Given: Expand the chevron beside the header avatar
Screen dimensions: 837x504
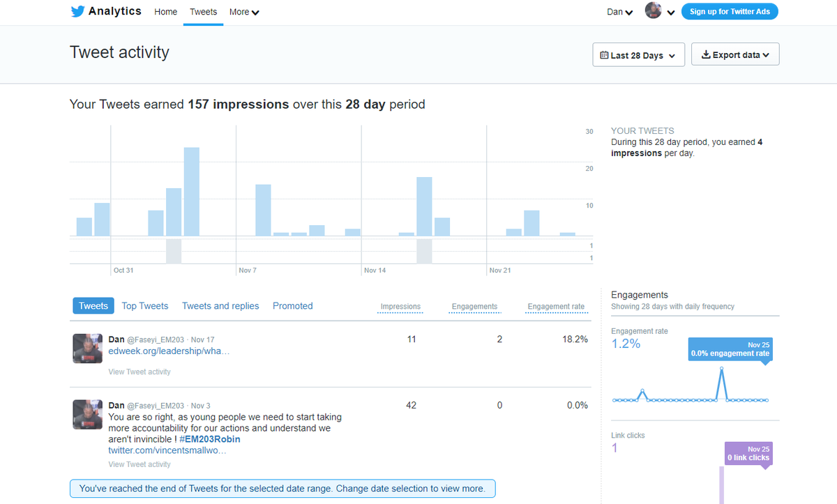Looking at the screenshot, I should pos(671,13).
